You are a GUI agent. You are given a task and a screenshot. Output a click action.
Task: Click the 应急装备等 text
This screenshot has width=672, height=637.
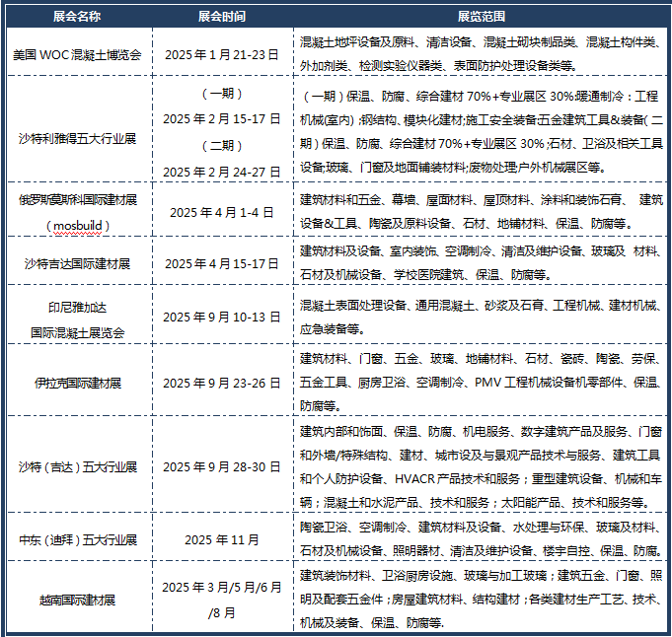tap(333, 329)
